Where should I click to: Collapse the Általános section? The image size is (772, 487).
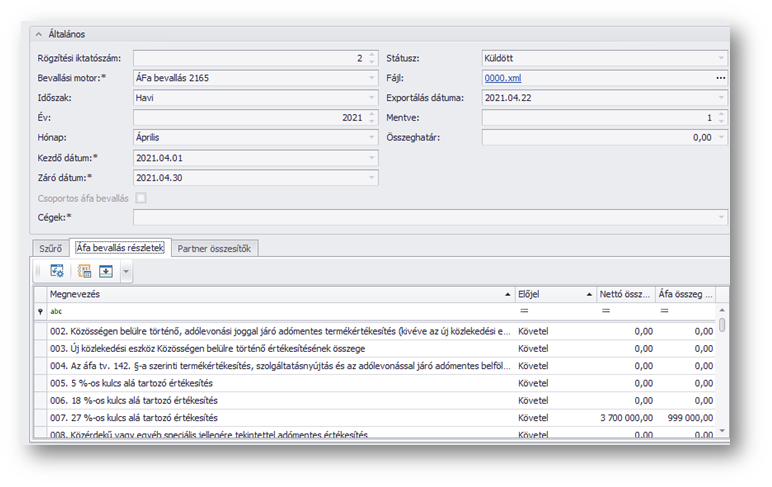pos(38,34)
